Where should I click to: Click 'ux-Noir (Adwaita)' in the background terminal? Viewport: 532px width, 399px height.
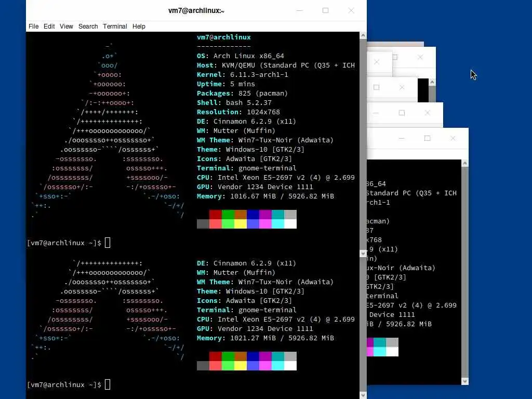[401, 268]
